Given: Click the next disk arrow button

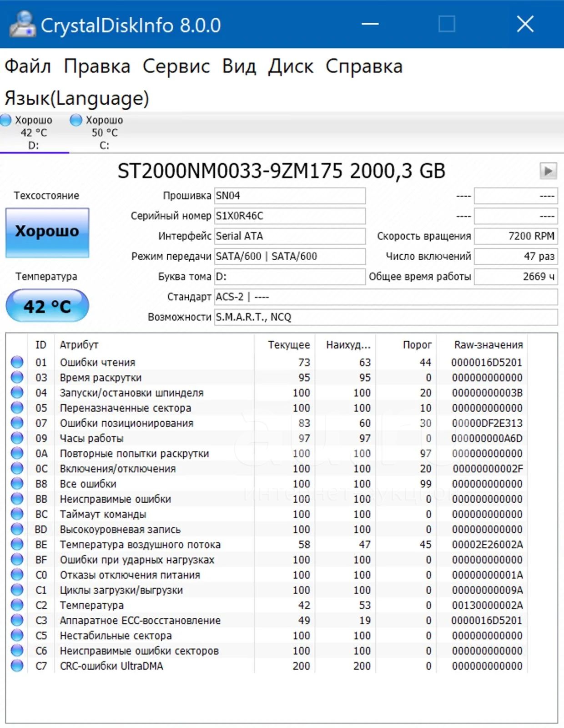Looking at the screenshot, I should pos(548,171).
